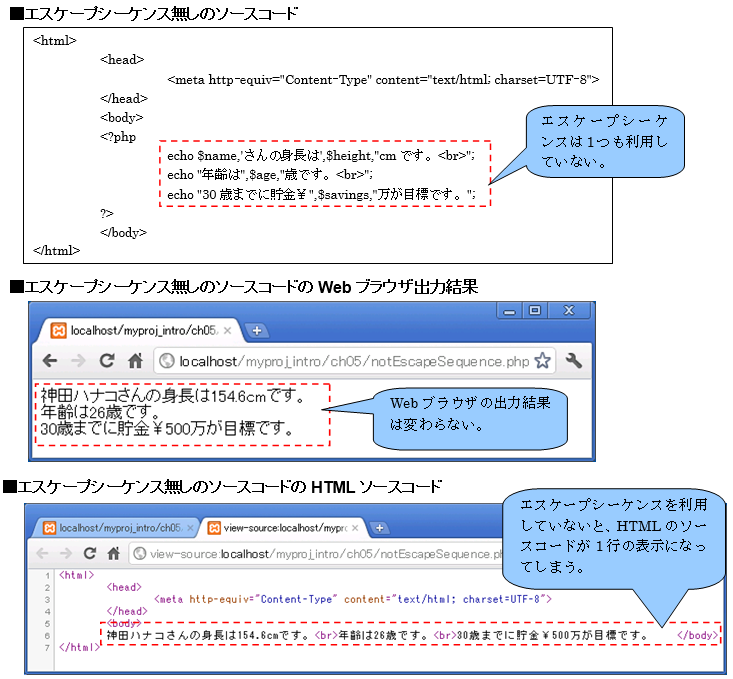The width and height of the screenshot is (733, 679).
Task: Select the first localhost tab in lower browser
Action: coord(110,527)
